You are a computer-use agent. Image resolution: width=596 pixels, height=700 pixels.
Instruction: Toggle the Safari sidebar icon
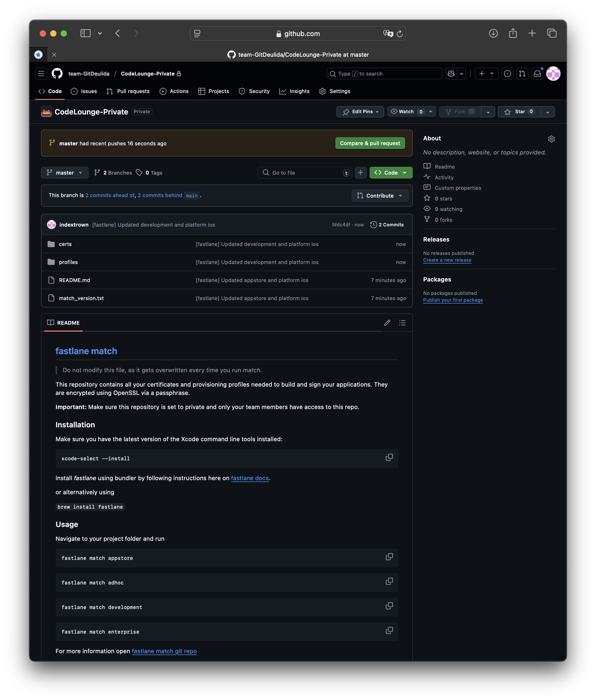coord(85,33)
